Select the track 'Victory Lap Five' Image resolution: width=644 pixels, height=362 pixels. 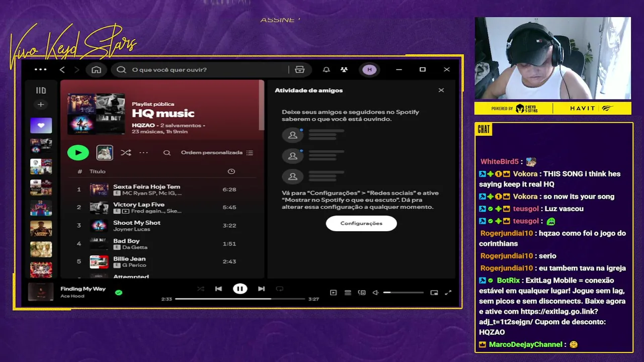(x=162, y=208)
